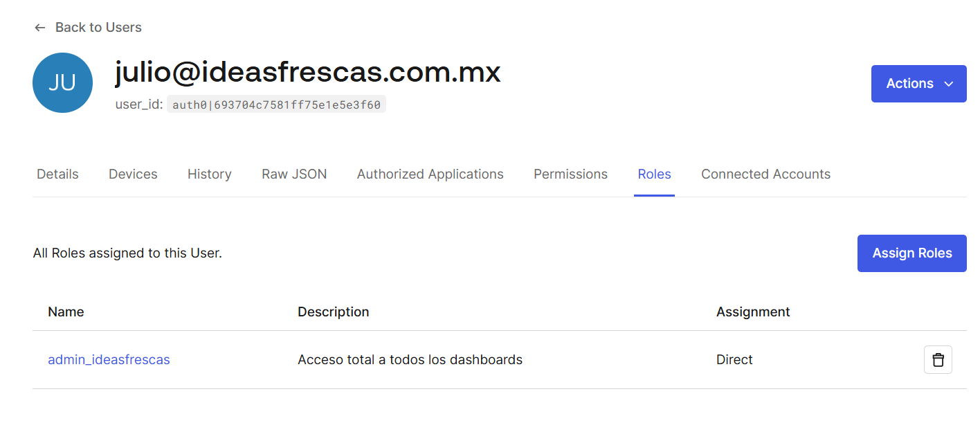The image size is (980, 423).
Task: Click the julio@ideasfrescas.com.mx heading
Action: pos(307,72)
